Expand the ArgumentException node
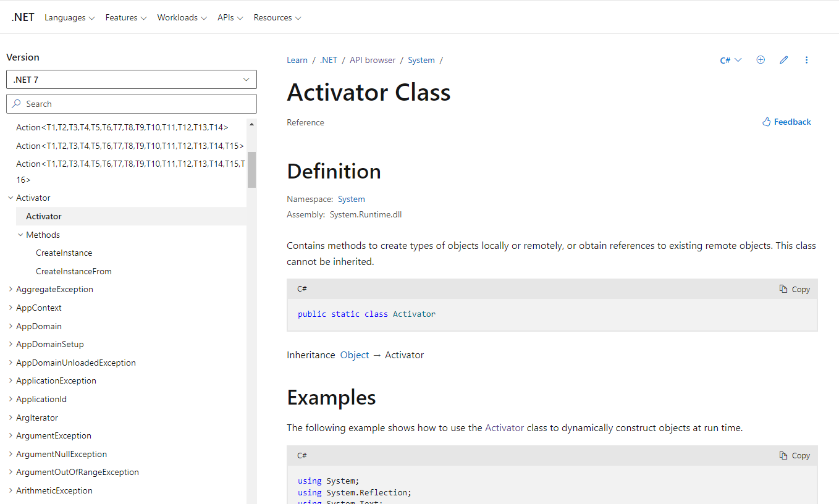 pyautogui.click(x=11, y=435)
